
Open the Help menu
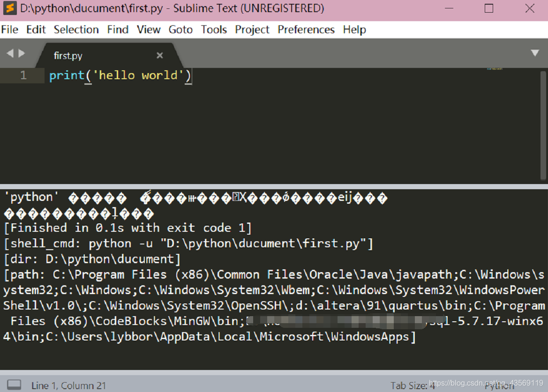(x=354, y=30)
